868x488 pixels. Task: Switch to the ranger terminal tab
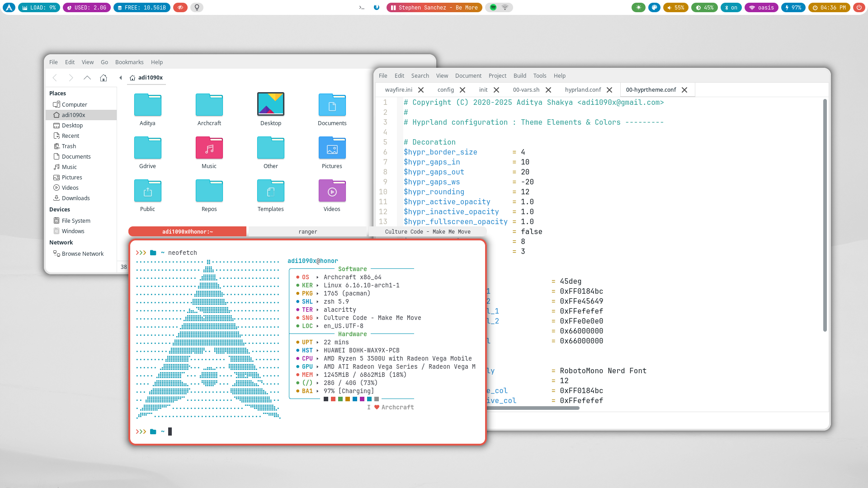click(x=307, y=232)
